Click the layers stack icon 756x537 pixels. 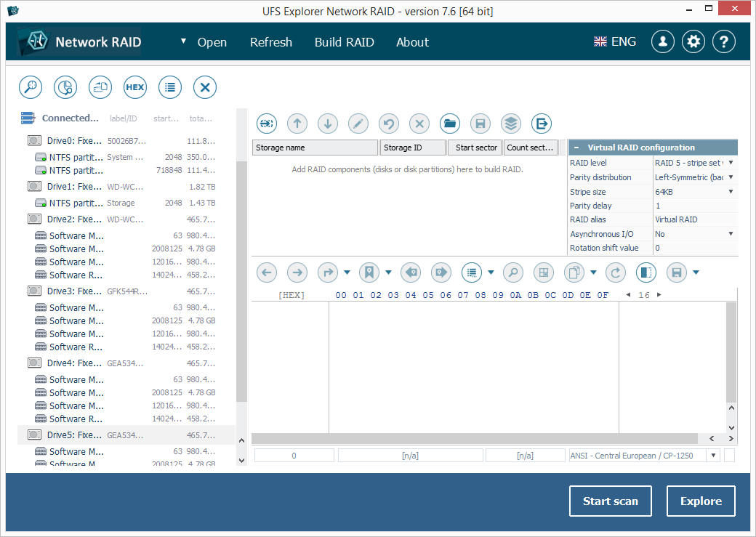[x=511, y=124]
